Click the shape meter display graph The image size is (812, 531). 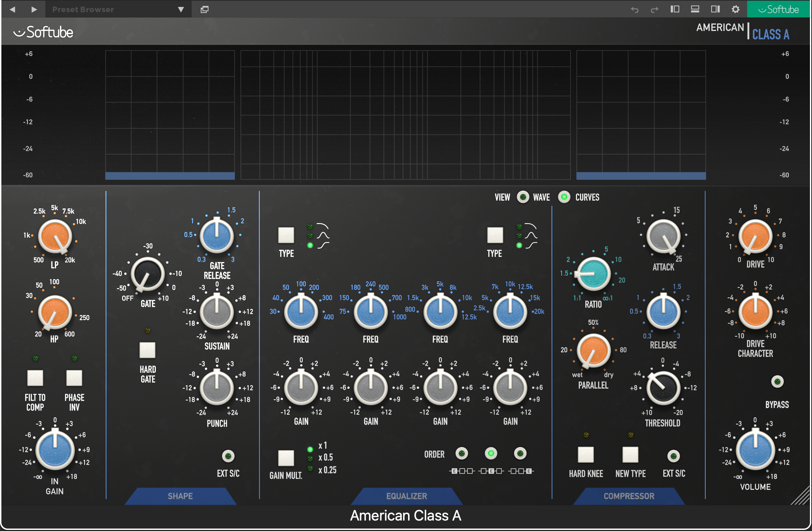(170, 115)
